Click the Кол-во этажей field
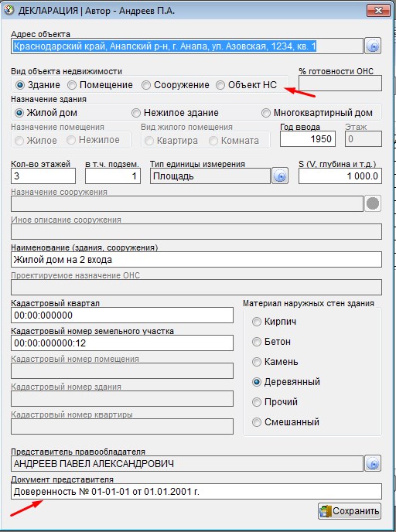The width and height of the screenshot is (396, 532). click(x=43, y=176)
